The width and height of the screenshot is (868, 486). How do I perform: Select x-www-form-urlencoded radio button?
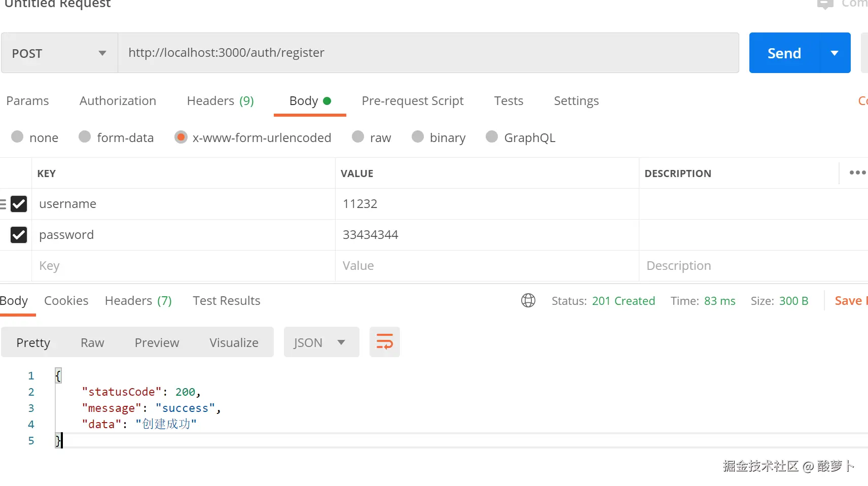tap(180, 137)
